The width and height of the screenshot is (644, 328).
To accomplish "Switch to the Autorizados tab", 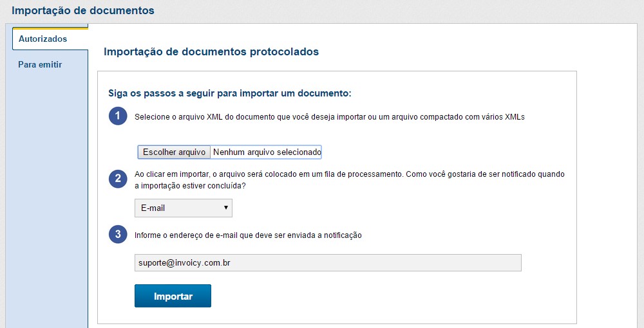I will pos(43,39).
